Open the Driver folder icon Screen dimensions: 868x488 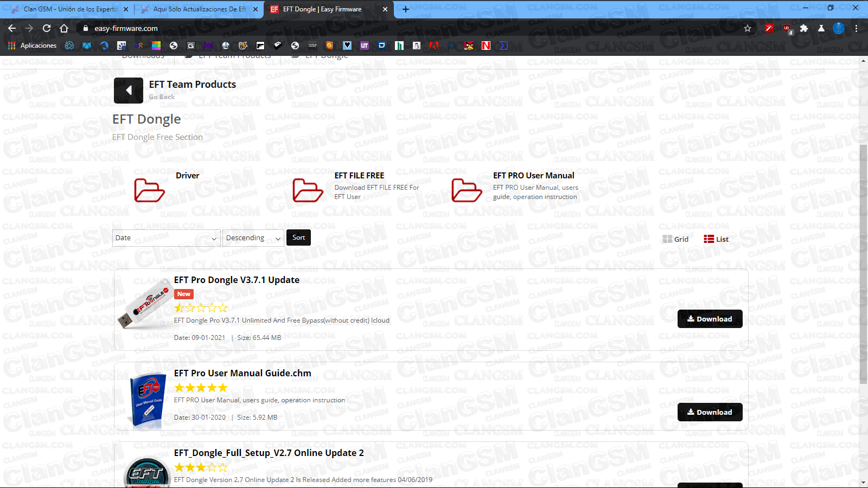coord(149,190)
